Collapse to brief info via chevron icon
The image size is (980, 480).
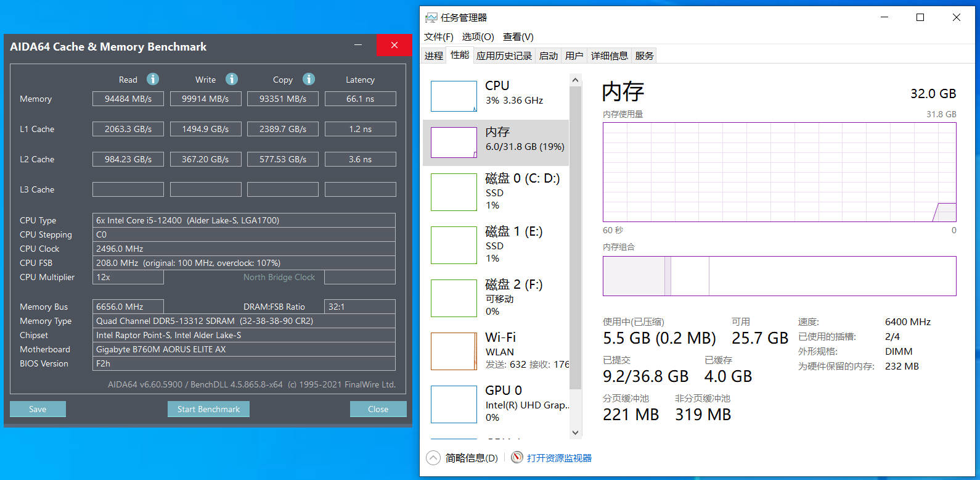coord(433,458)
